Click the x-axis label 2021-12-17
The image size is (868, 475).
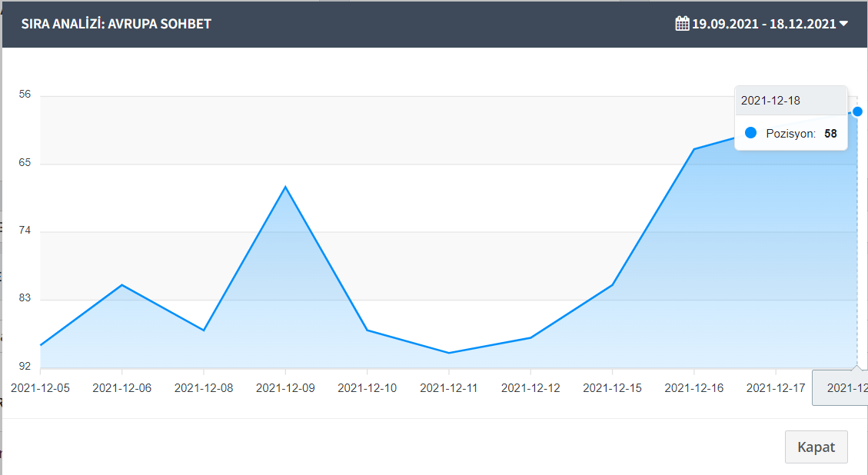tap(776, 388)
